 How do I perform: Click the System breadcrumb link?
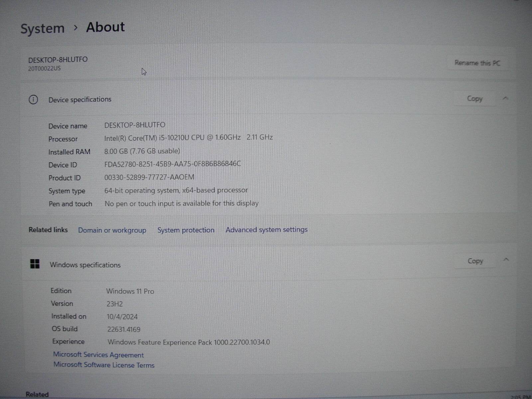coord(43,28)
